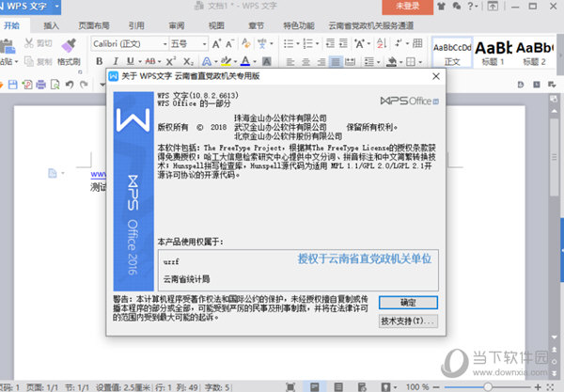Open the Calibri font name dropdown

(164, 44)
